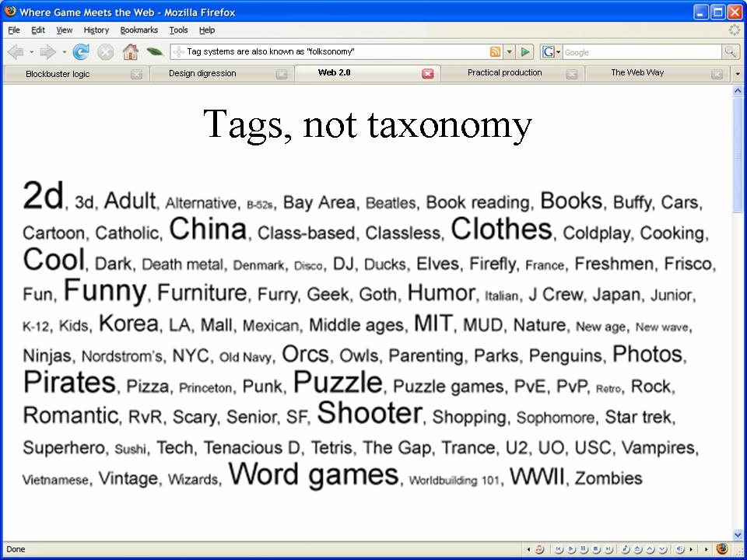The image size is (747, 560).
Task: Click the activity throbber icon beside the menu bar
Action: click(x=734, y=30)
